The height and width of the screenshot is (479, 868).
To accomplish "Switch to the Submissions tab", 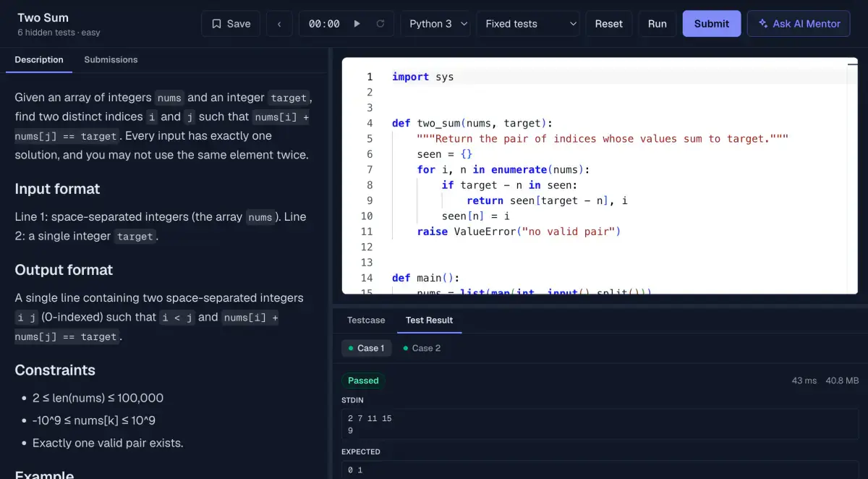I will coord(111,59).
